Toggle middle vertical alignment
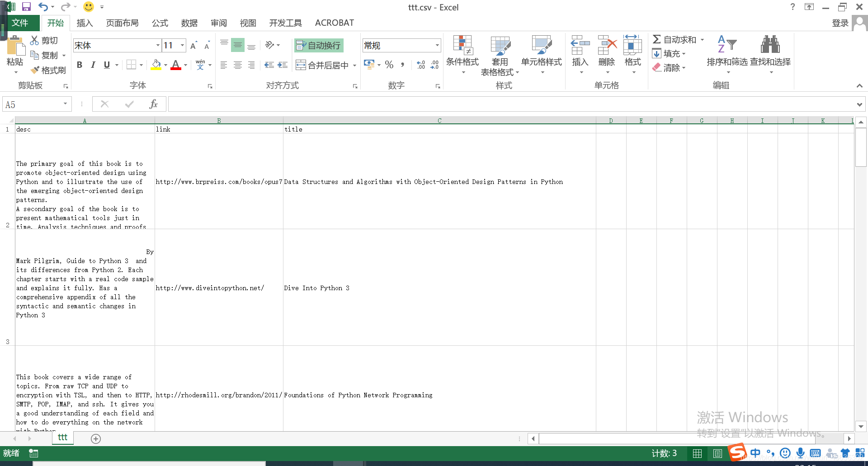The height and width of the screenshot is (466, 868). pos(238,45)
